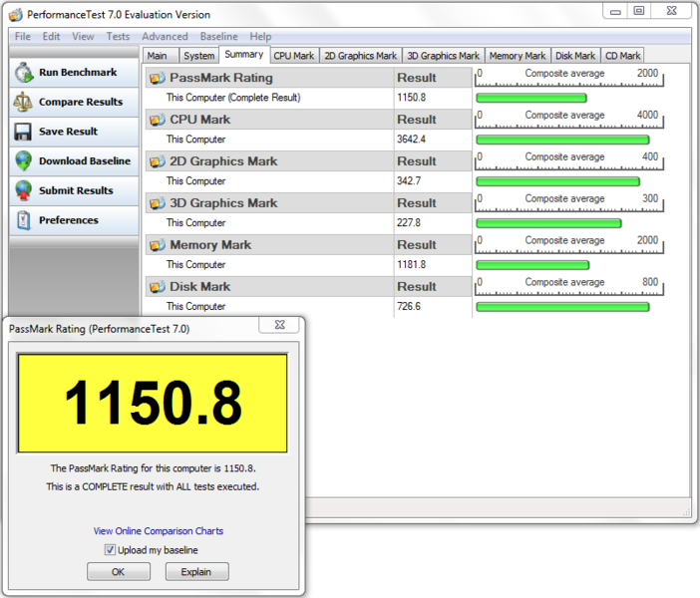Click the Download Baseline globe icon
The image size is (700, 598).
22,160
